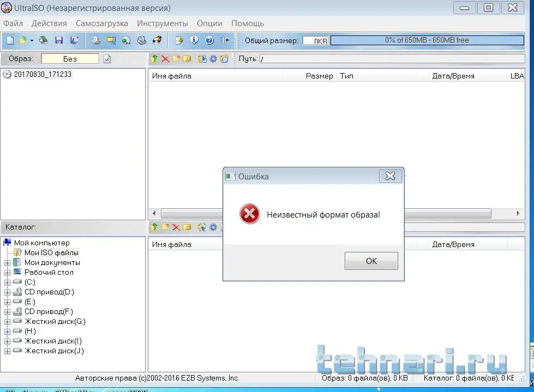Screen dimensions: 534x392
Task: Select Жесткий диск(I:) tree item
Action: click(x=53, y=341)
